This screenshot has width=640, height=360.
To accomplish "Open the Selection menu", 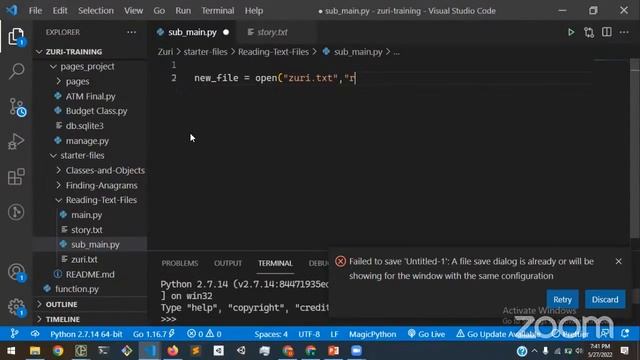I will pyautogui.click(x=96, y=11).
